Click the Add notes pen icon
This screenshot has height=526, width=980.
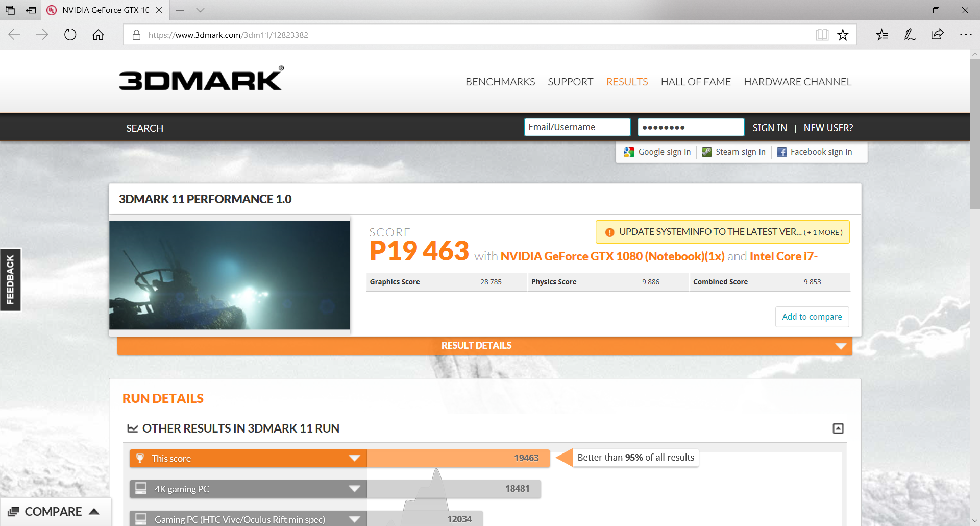910,35
